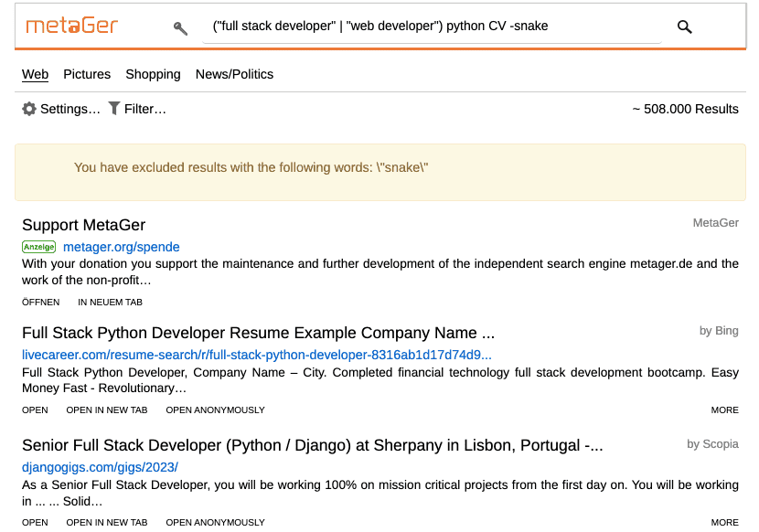Click IN NEUEM TAB under Support MetaGer
This screenshot has height=532, width=759.
(x=110, y=303)
